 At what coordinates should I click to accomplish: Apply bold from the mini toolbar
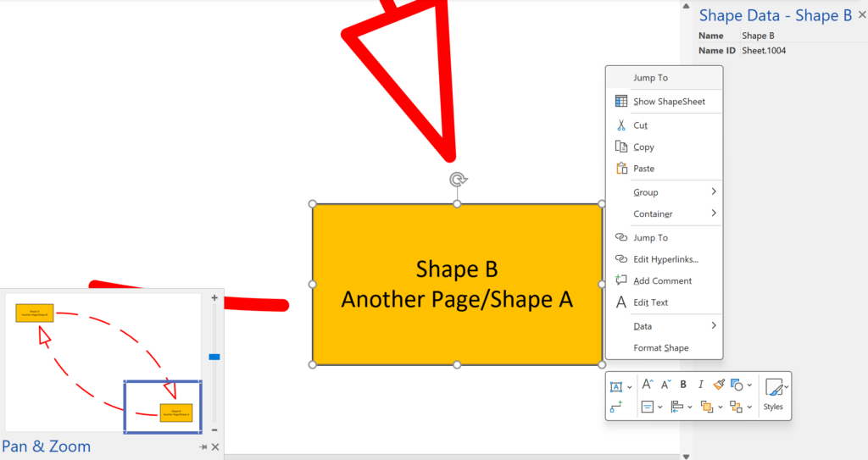(683, 385)
